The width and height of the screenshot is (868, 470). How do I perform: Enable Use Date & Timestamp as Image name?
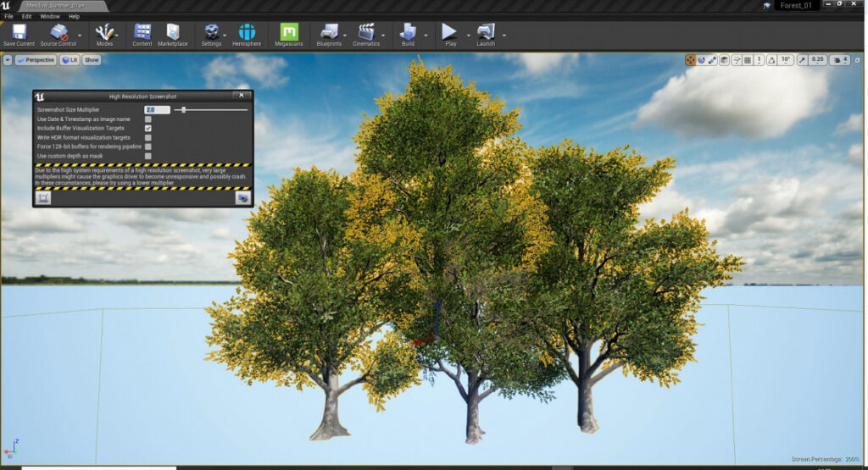148,119
